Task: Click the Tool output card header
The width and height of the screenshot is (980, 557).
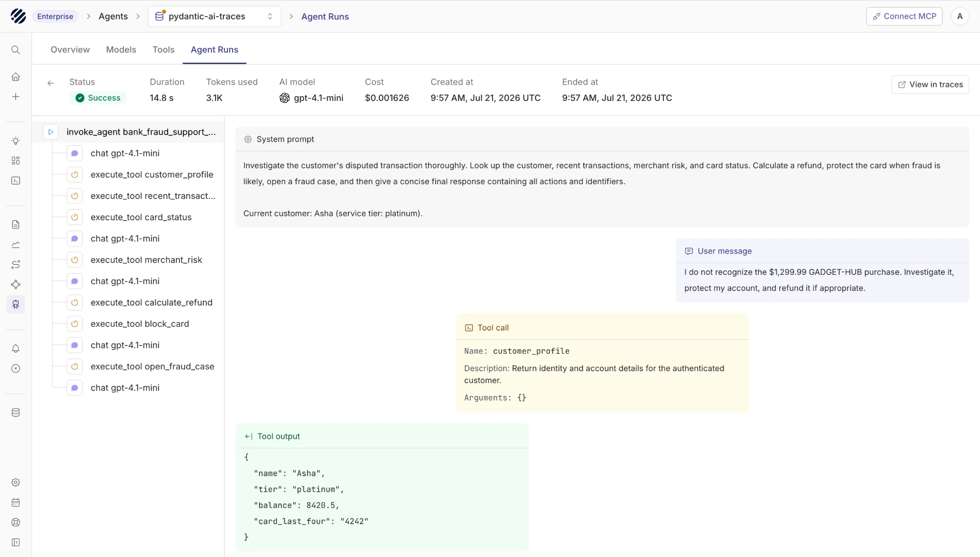Action: click(x=382, y=436)
